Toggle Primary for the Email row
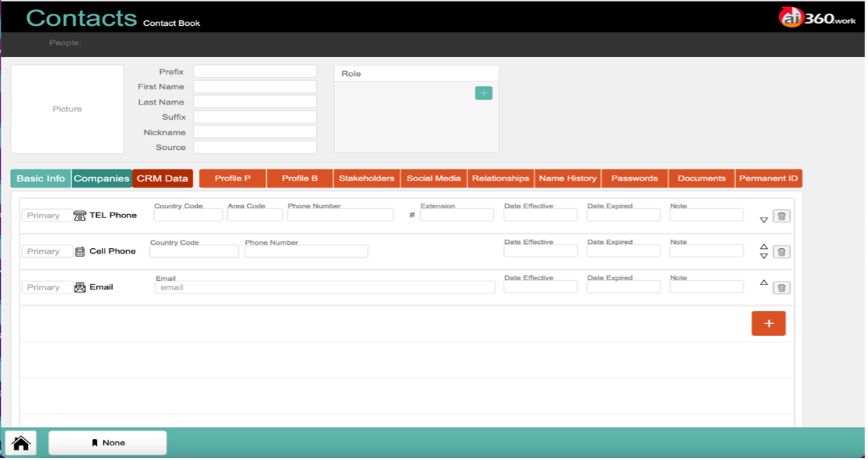868x460 pixels. (x=46, y=287)
